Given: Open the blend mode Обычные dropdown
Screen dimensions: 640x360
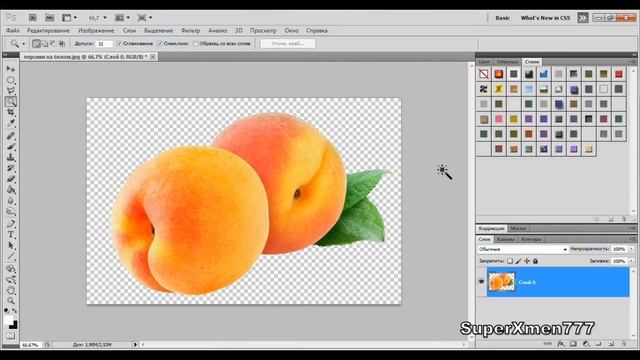Looking at the screenshot, I should pos(522,249).
